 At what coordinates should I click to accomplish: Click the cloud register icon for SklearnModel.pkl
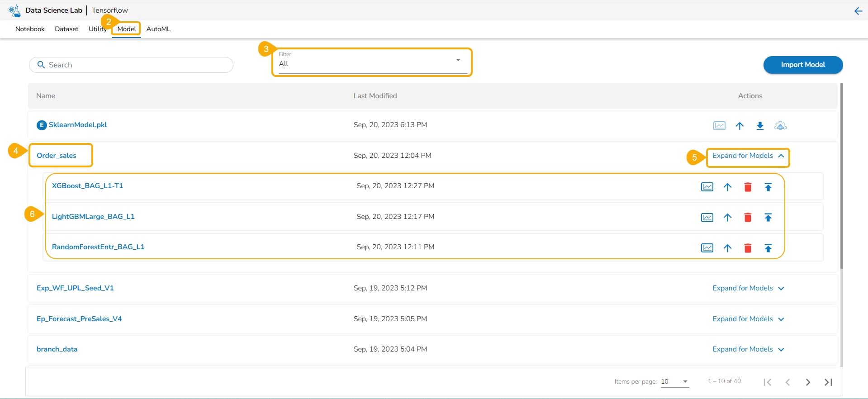click(780, 126)
